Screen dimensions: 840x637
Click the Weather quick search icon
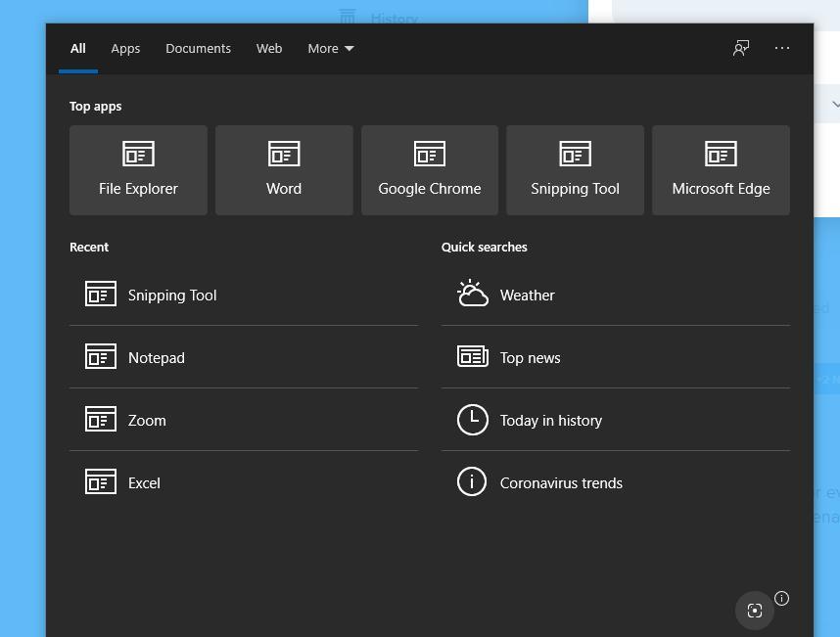tap(473, 295)
